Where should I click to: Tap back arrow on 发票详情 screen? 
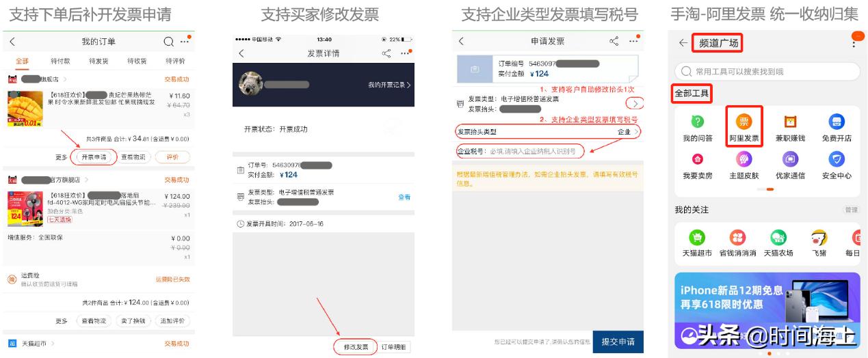pos(241,53)
